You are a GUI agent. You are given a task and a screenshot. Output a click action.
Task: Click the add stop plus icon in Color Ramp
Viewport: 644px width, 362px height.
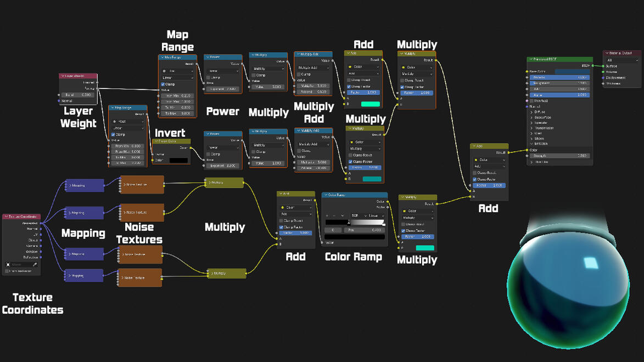click(x=327, y=216)
